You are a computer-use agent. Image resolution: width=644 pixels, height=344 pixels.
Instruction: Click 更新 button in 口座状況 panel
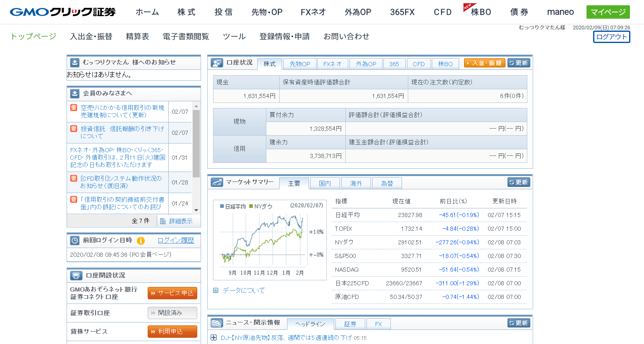click(519, 63)
